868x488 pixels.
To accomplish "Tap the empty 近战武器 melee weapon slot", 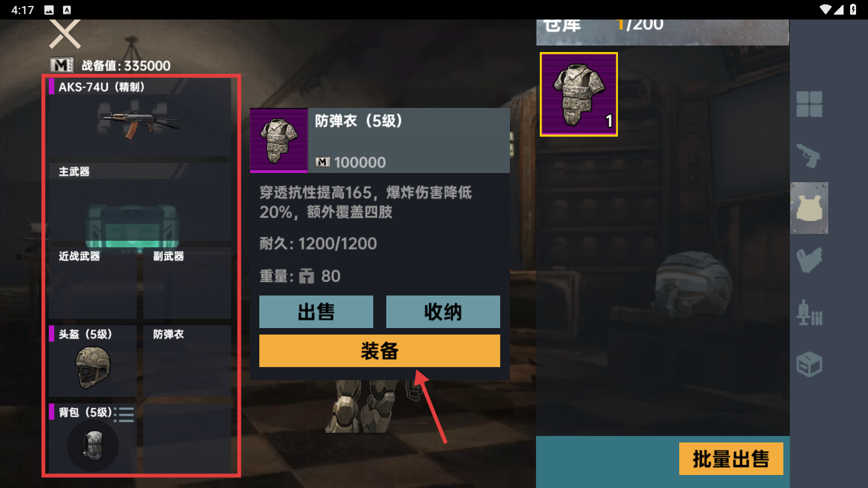I will pos(93,283).
